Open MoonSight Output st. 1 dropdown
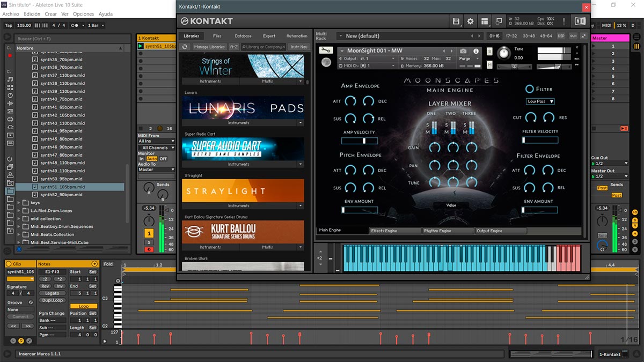This screenshot has width=644, height=362. tap(367, 58)
